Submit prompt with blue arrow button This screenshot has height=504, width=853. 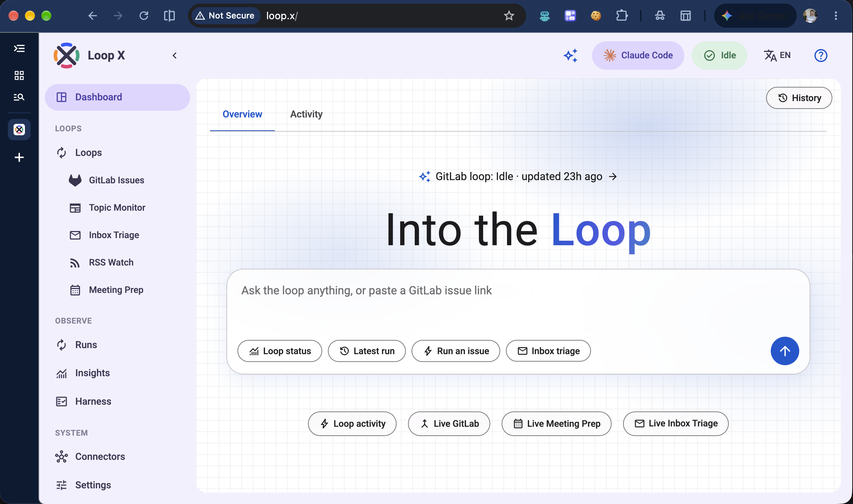pos(785,351)
